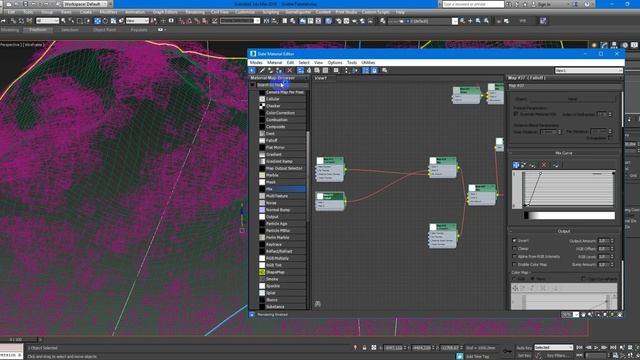Toggle Override Material IOR checkbox

tap(516, 114)
